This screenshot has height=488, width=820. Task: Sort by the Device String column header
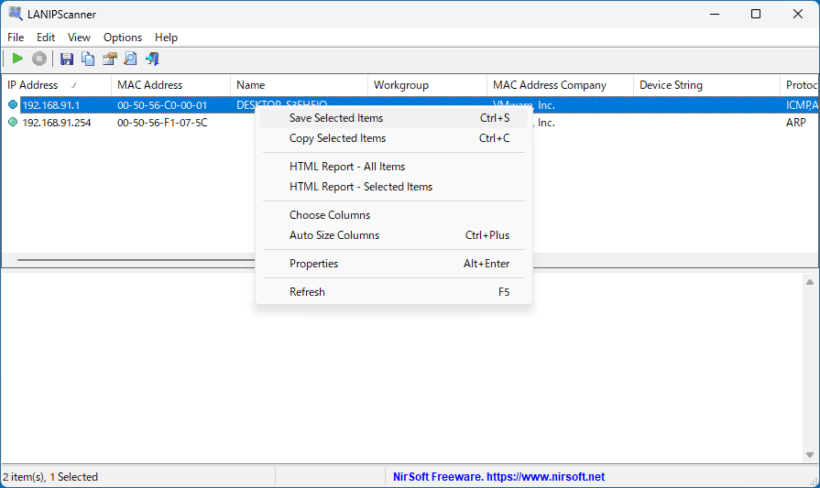point(706,85)
